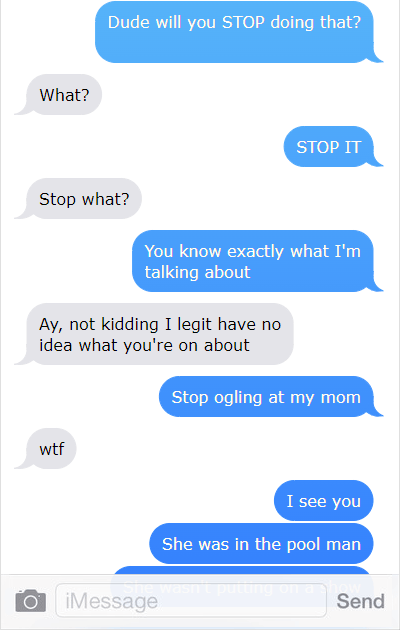
Task: Tap the Send button
Action: [x=360, y=601]
